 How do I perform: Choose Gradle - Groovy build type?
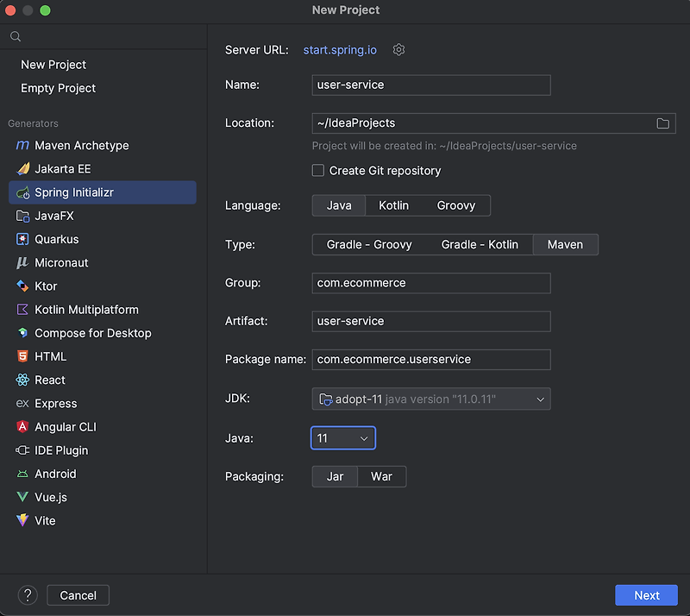click(369, 244)
